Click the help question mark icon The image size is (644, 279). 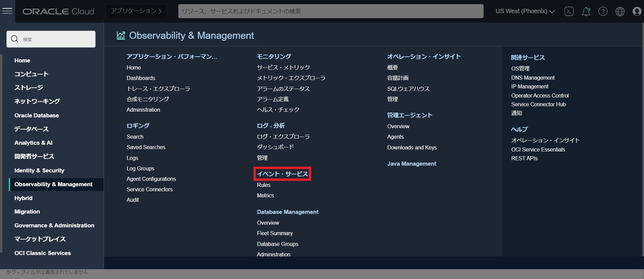pyautogui.click(x=603, y=11)
